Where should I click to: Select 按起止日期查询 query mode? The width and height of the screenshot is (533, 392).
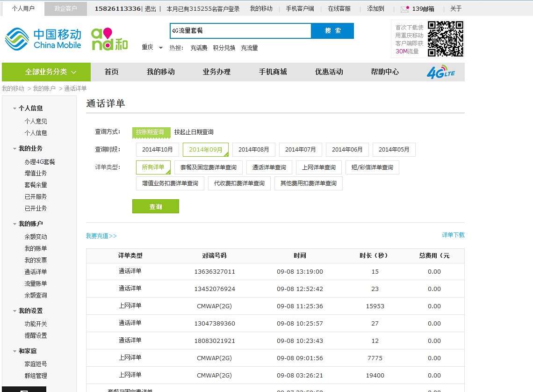point(194,132)
